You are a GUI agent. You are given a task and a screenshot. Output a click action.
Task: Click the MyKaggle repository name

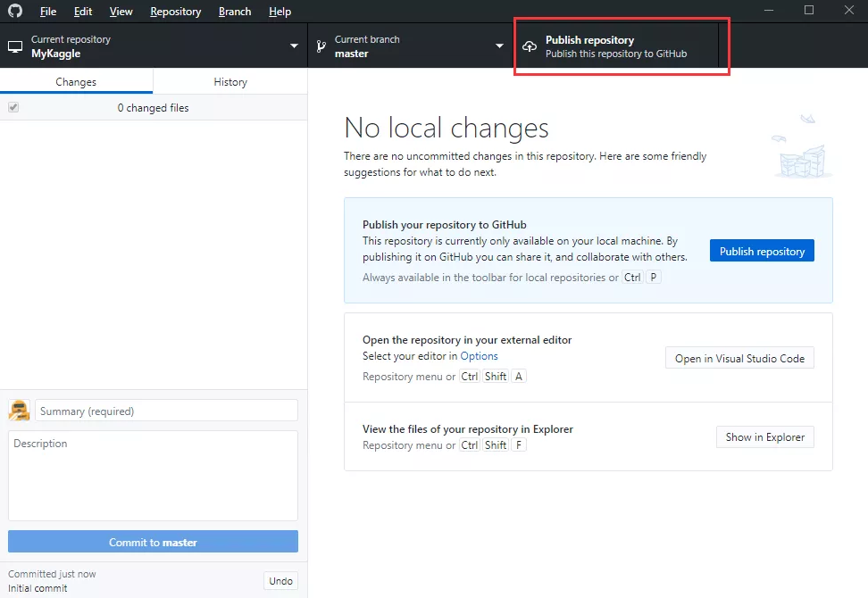[x=56, y=54]
